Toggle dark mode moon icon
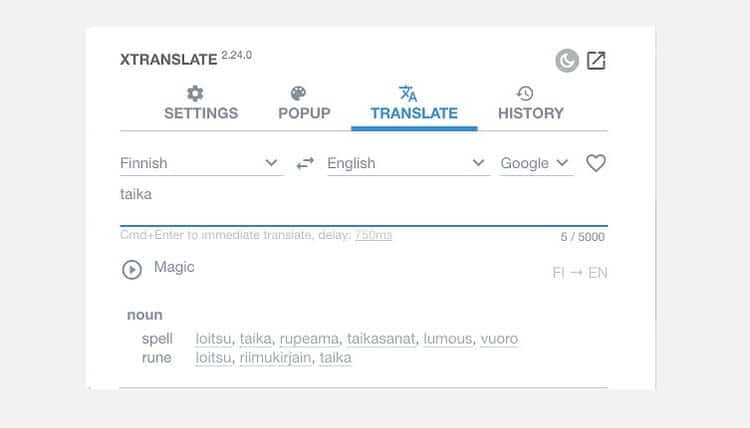750x428 pixels. [567, 61]
